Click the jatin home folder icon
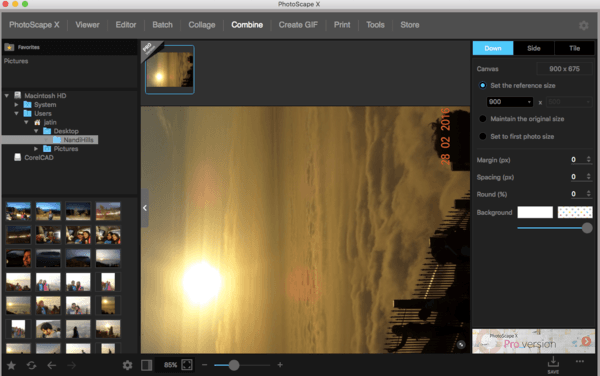The height and width of the screenshot is (376, 600). tap(37, 122)
